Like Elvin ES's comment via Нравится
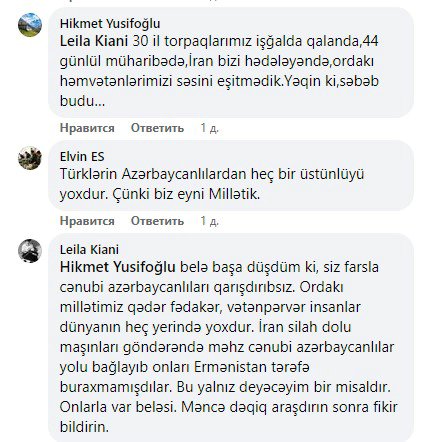This screenshot has height=442, width=425. coord(87,221)
